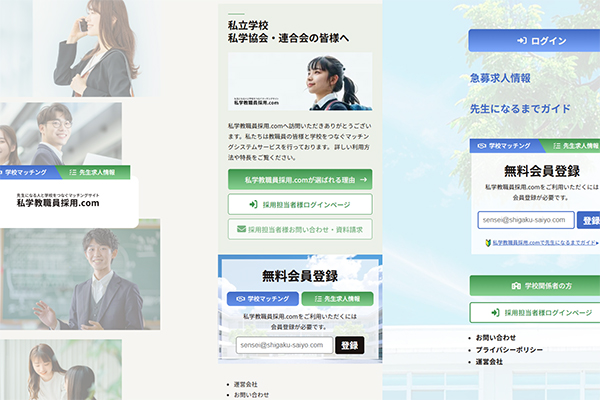Focus email field in middle registration box

pos(284,345)
